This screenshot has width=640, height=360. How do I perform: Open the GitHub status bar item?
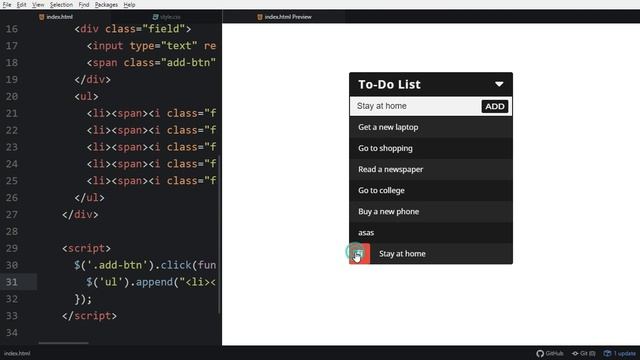pyautogui.click(x=549, y=353)
